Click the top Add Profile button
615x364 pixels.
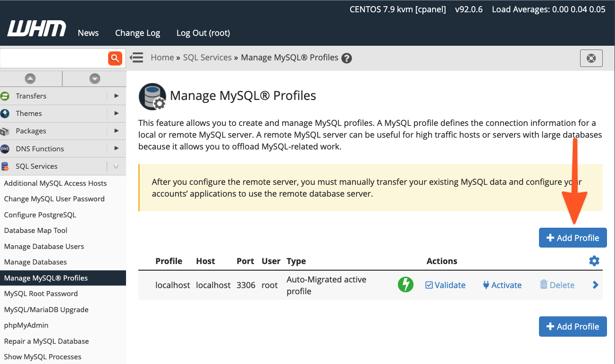[x=573, y=238]
